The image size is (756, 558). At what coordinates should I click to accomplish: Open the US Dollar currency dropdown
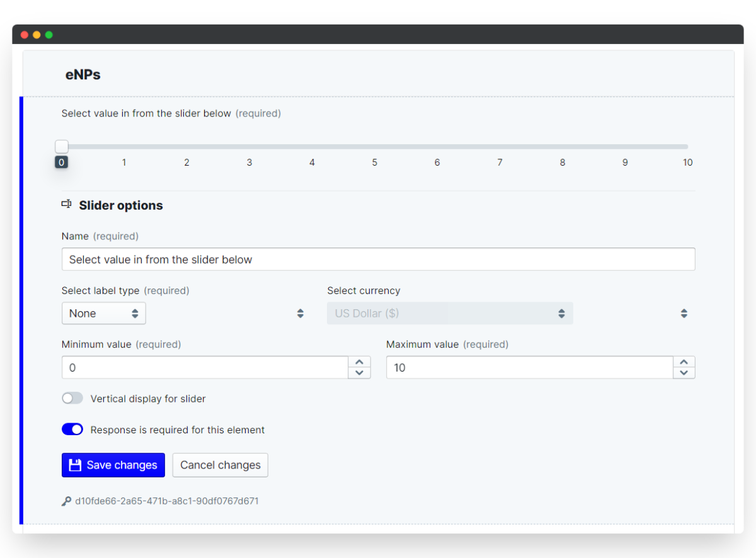pyautogui.click(x=450, y=313)
